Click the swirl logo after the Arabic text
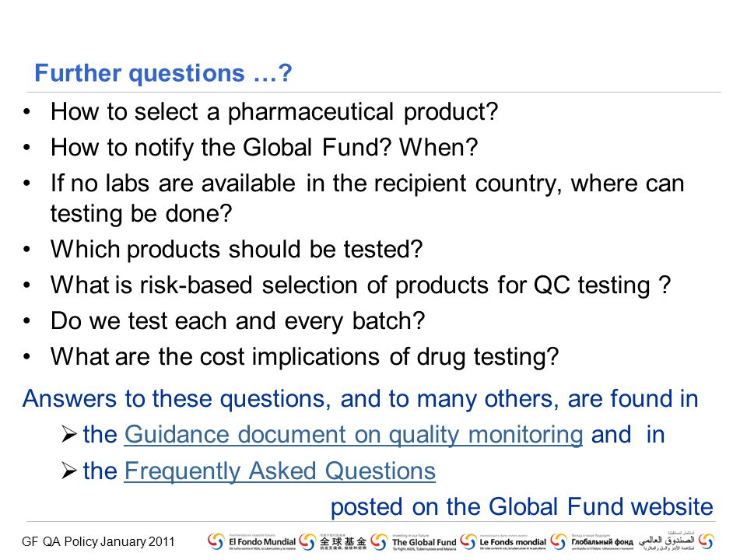The width and height of the screenshot is (747, 560). coord(706,541)
